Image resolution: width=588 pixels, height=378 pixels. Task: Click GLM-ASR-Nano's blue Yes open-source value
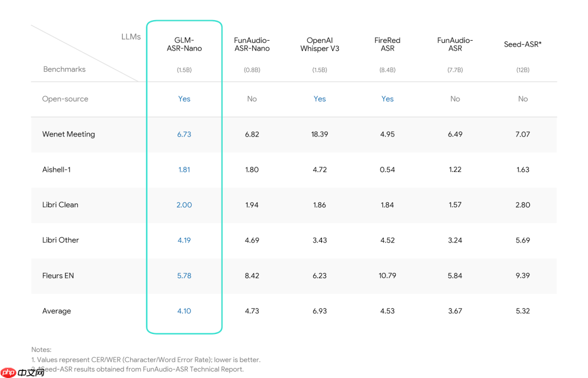(x=184, y=99)
